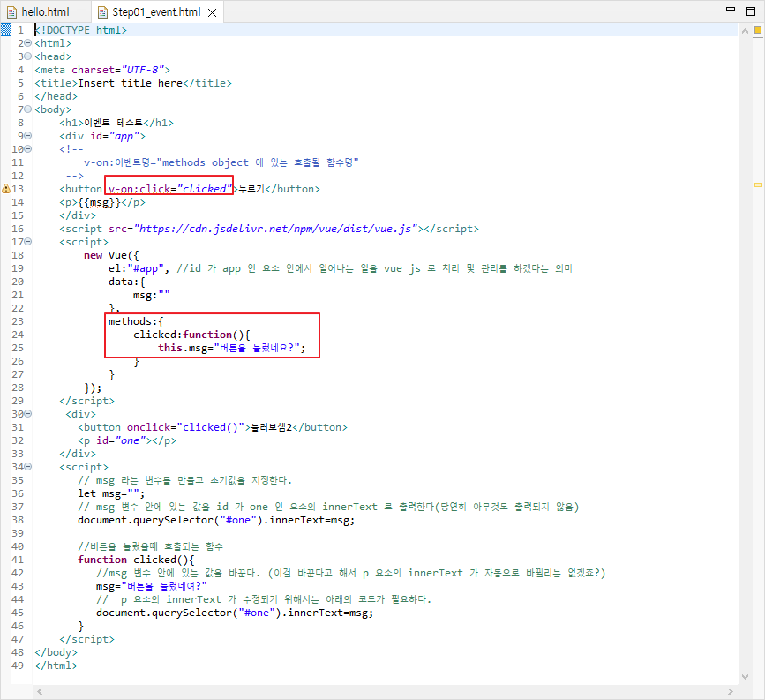The height and width of the screenshot is (700, 765).
Task: Click line number 20 in the gutter
Action: pos(18,282)
